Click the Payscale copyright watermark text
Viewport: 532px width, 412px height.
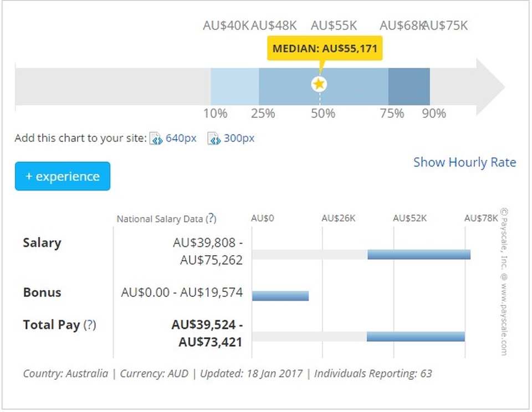point(503,281)
